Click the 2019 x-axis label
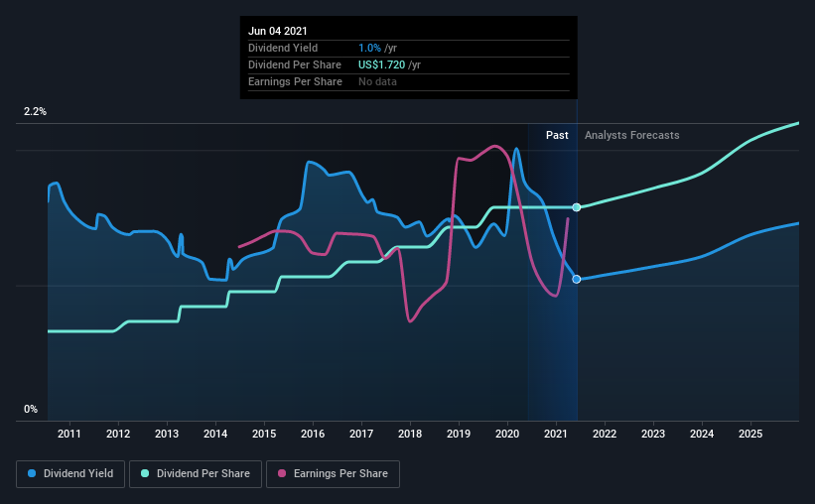The height and width of the screenshot is (504, 815). point(459,434)
